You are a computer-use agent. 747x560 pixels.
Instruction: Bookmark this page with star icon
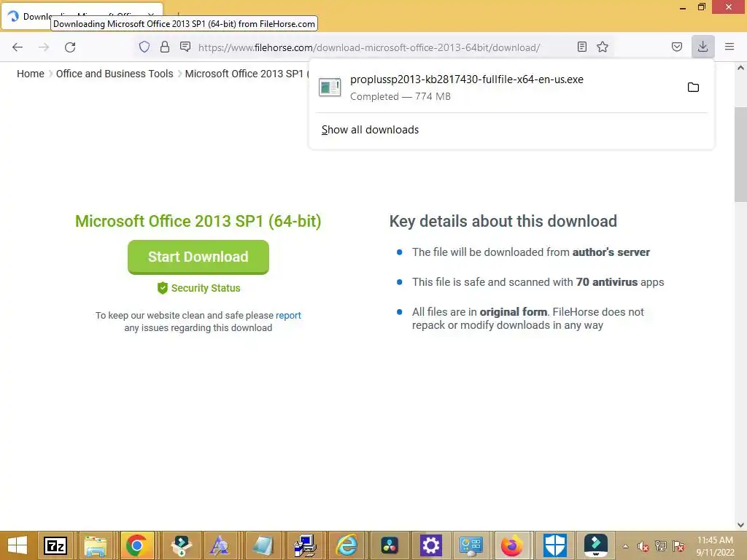(603, 47)
